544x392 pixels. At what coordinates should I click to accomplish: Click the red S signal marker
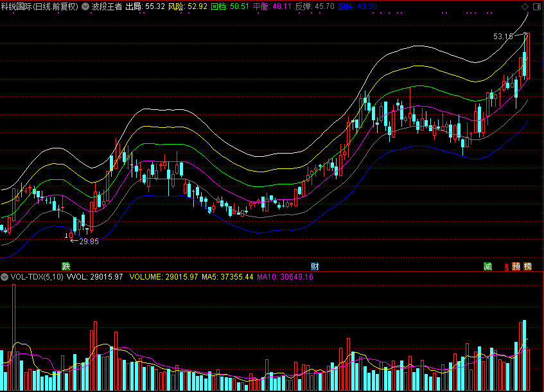point(507,267)
